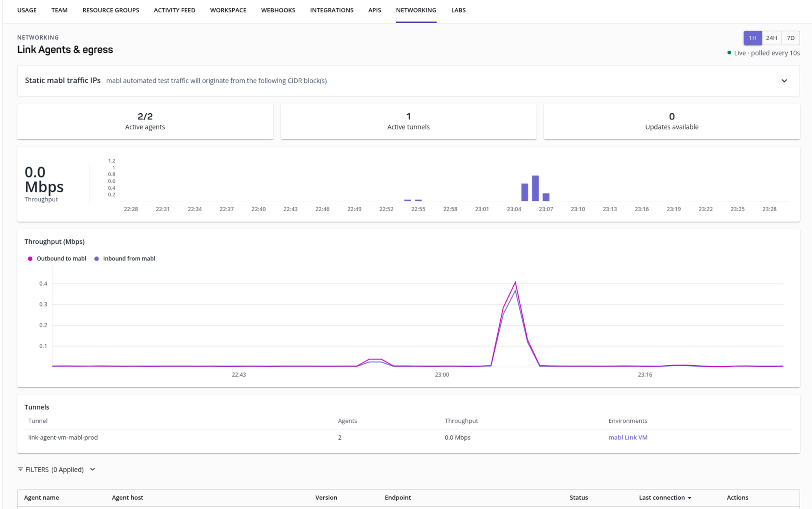Image resolution: width=812 pixels, height=509 pixels.
Task: Click the throughput peak on line chart
Action: click(515, 282)
